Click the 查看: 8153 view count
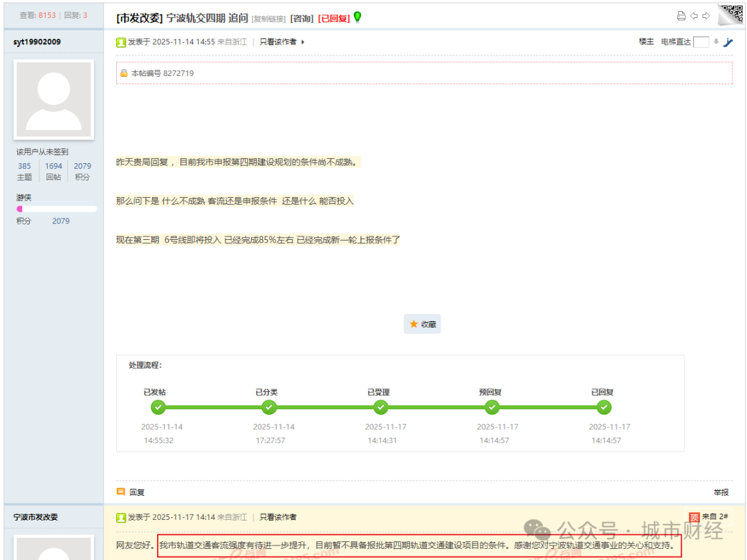Screen dimensions: 747x560 tap(37, 15)
